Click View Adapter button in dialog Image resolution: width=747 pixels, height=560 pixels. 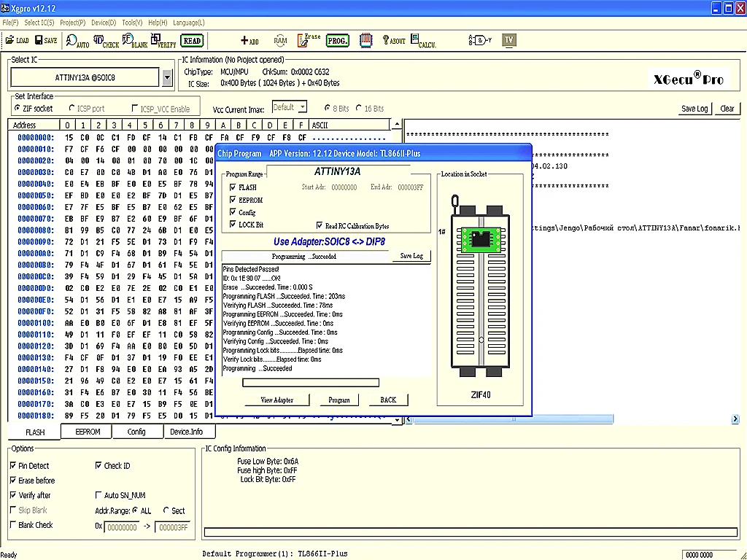pos(276,400)
